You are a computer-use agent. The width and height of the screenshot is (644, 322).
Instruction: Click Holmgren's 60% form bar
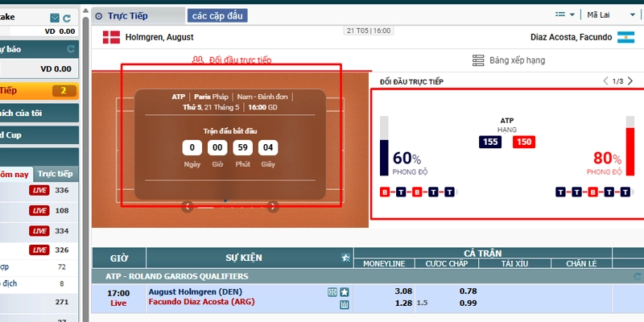point(384,146)
